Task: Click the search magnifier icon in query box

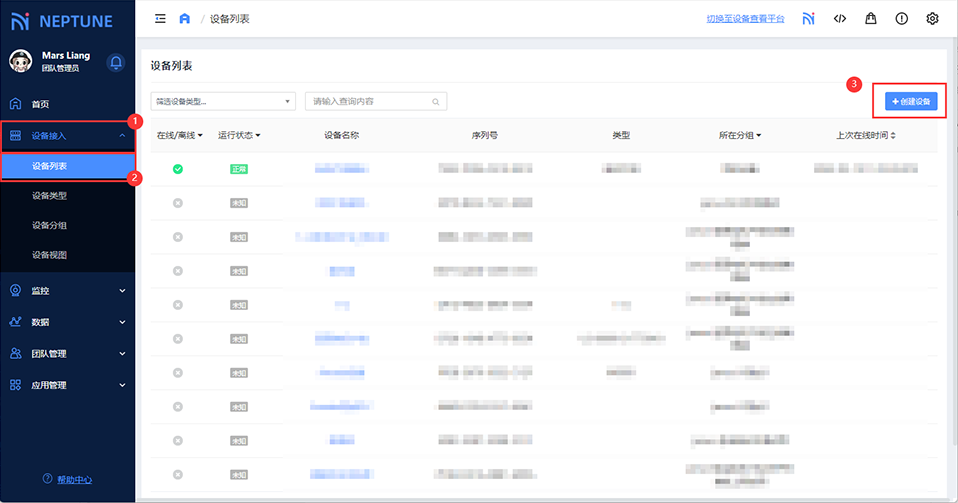Action: [x=435, y=101]
